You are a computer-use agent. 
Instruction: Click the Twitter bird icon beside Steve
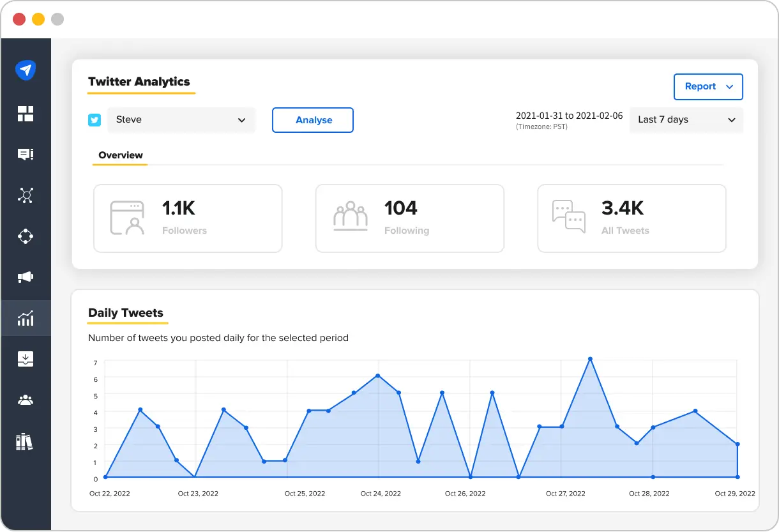click(x=95, y=120)
